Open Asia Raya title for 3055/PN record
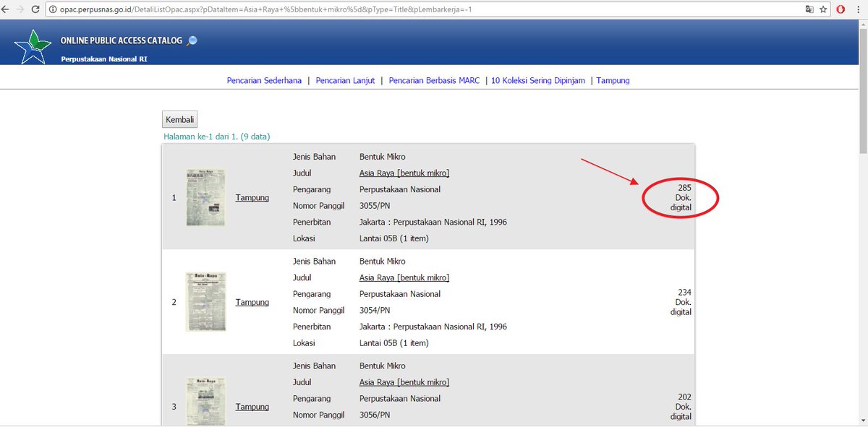The height and width of the screenshot is (427, 868). (x=404, y=173)
